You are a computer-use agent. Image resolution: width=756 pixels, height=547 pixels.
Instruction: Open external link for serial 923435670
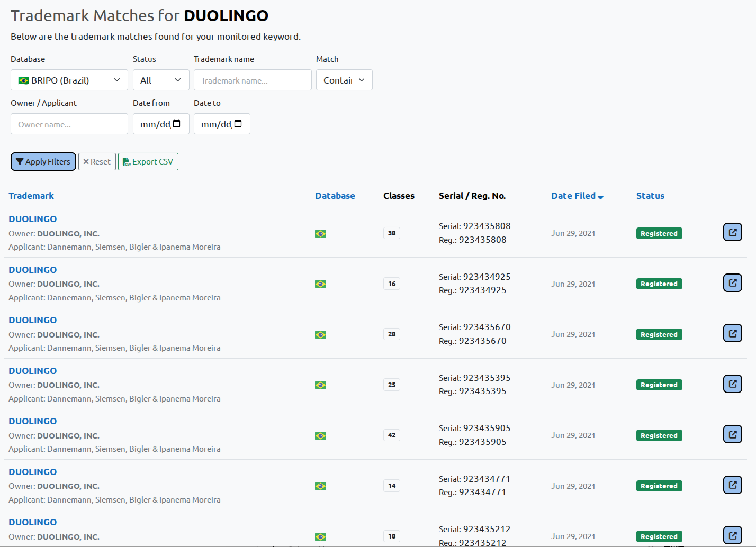[x=732, y=333]
